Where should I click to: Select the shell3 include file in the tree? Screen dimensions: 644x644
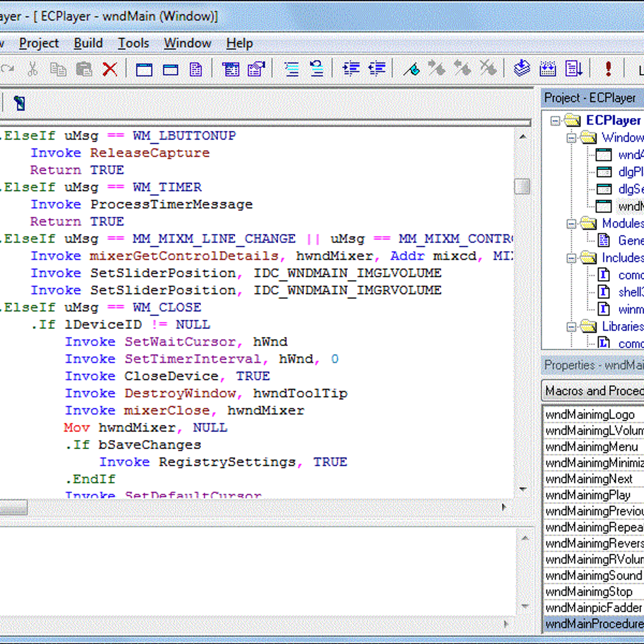pos(631,292)
